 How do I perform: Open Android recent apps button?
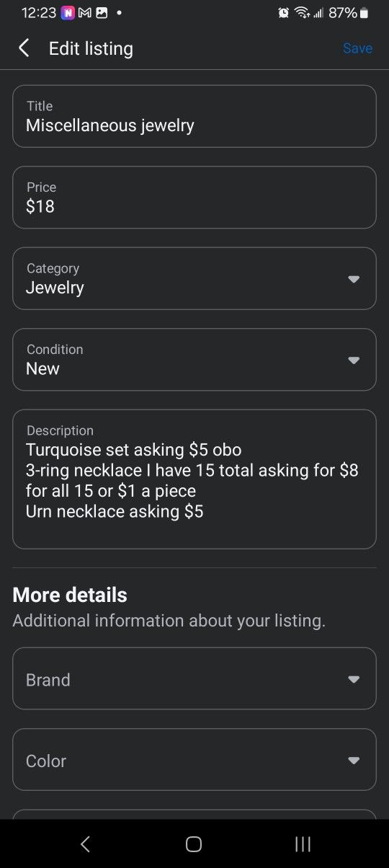(x=303, y=844)
